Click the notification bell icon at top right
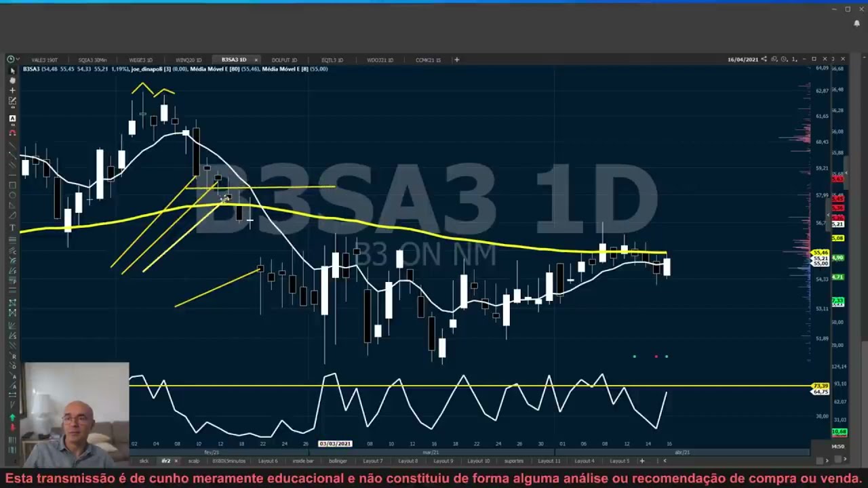868x488 pixels. (x=857, y=23)
